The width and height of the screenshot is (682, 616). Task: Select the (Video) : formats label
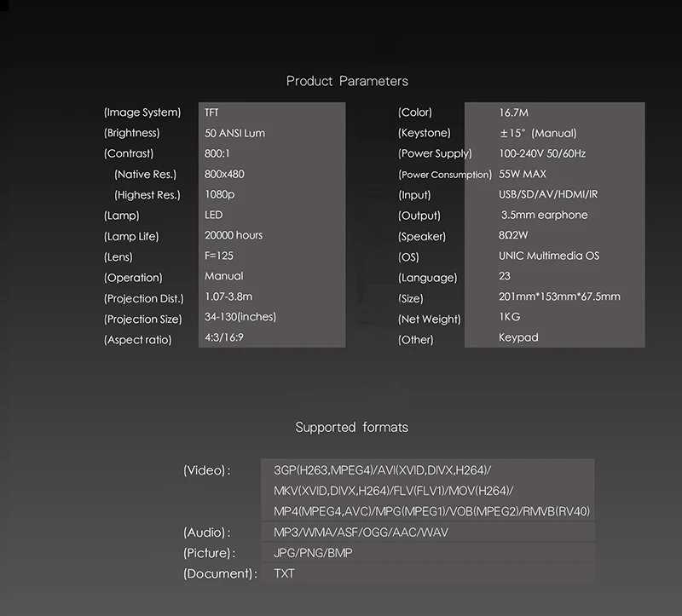coord(207,470)
